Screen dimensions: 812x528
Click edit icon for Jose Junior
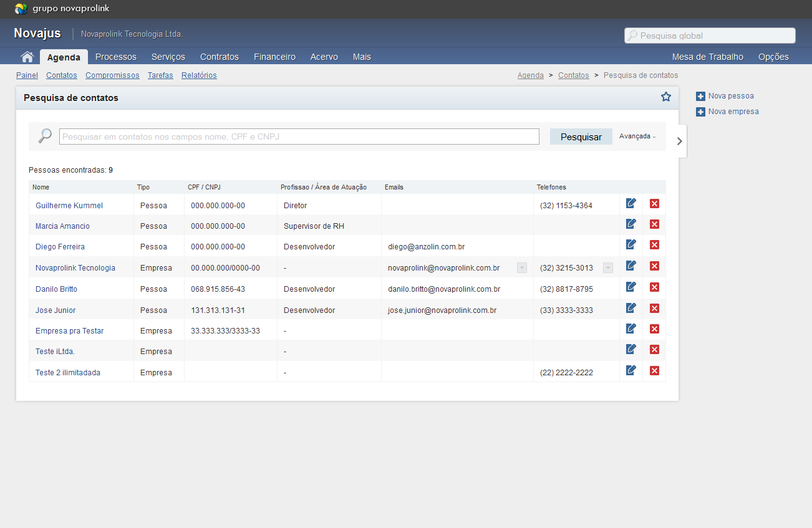pos(631,308)
